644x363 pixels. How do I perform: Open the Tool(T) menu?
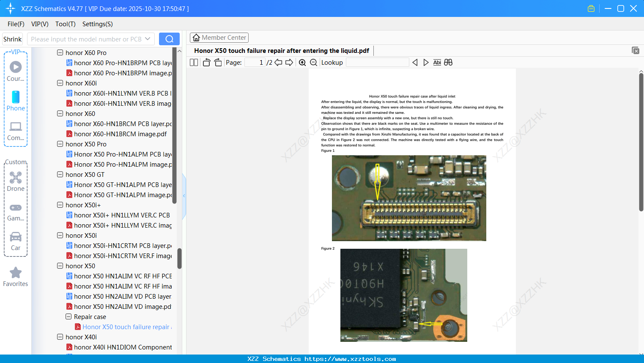click(66, 24)
